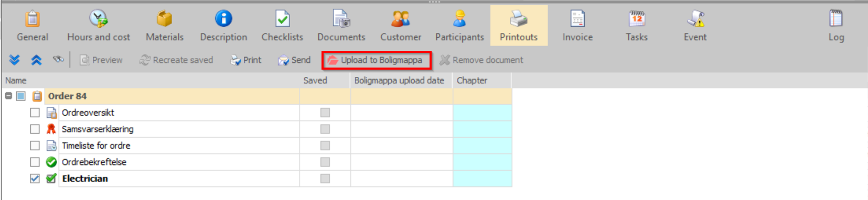Open the Customer tab
Screen dimensions: 868x200
click(x=401, y=26)
